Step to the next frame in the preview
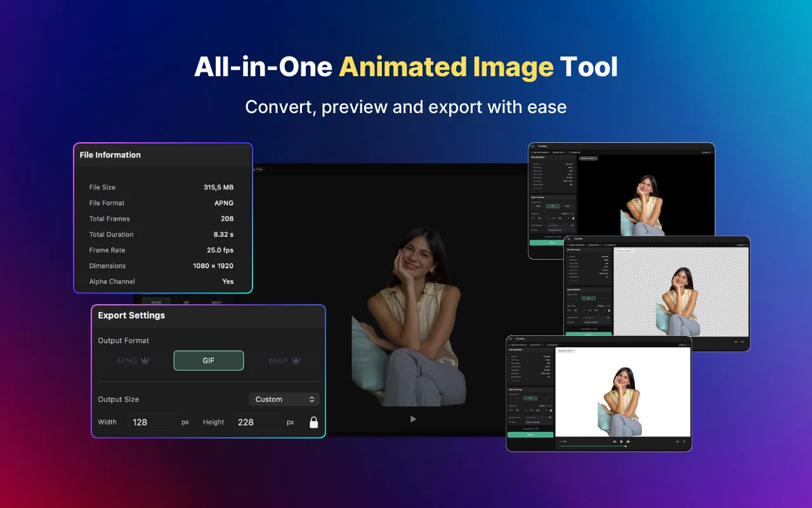The image size is (812, 508). (x=628, y=441)
